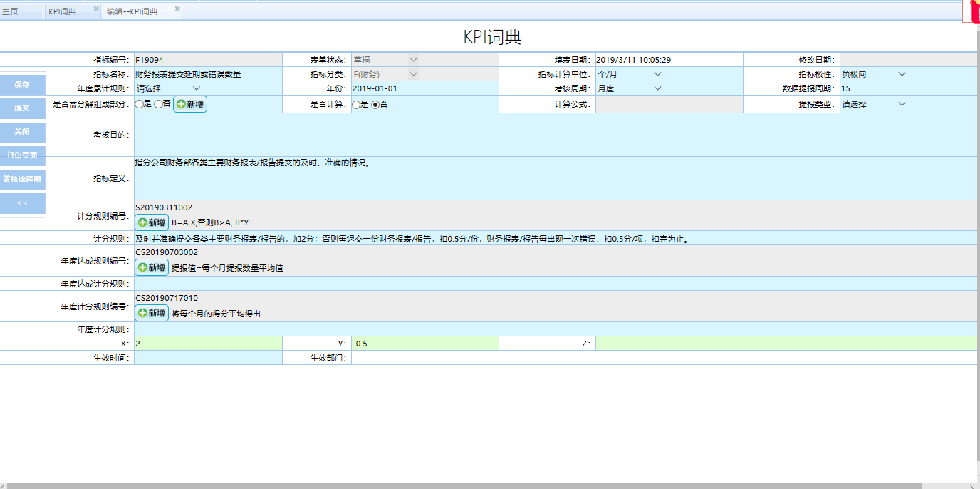This screenshot has width=980, height=489.
Task: Click into the 指标定义 text area
Action: 556,178
